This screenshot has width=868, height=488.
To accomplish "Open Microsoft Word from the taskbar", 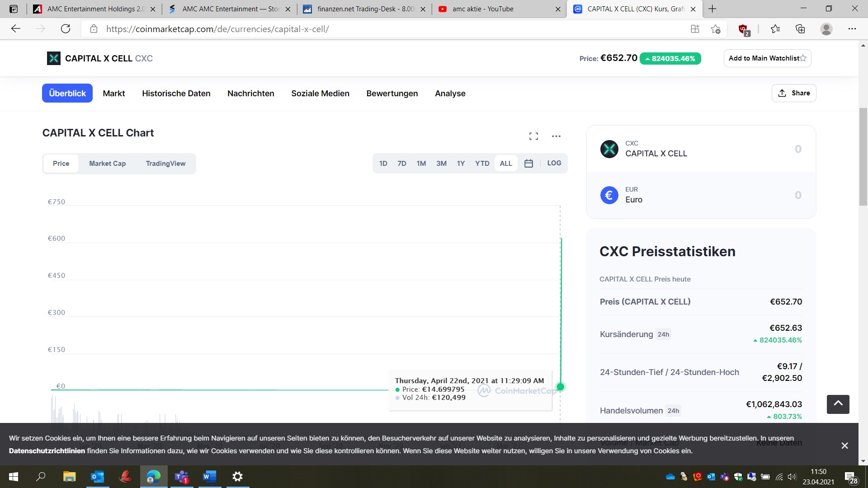I will point(209,477).
